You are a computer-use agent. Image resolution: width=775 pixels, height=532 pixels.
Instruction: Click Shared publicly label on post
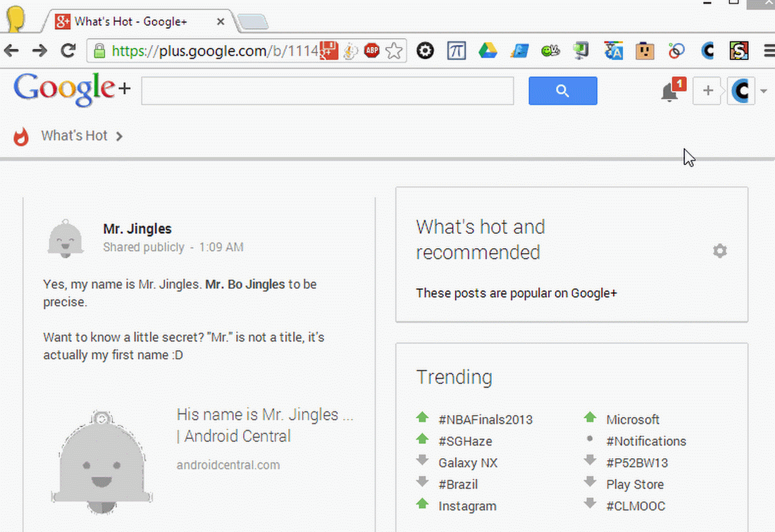click(x=144, y=248)
